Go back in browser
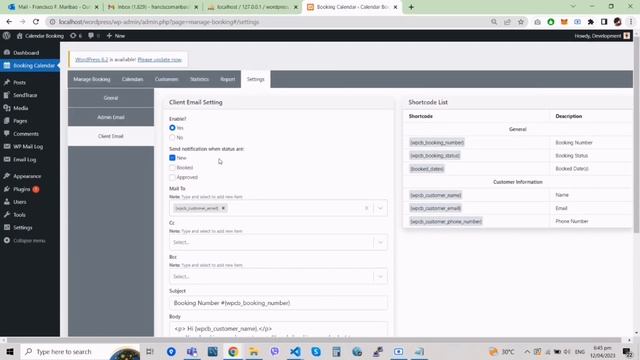This screenshot has height=360, width=640. coord(9,22)
